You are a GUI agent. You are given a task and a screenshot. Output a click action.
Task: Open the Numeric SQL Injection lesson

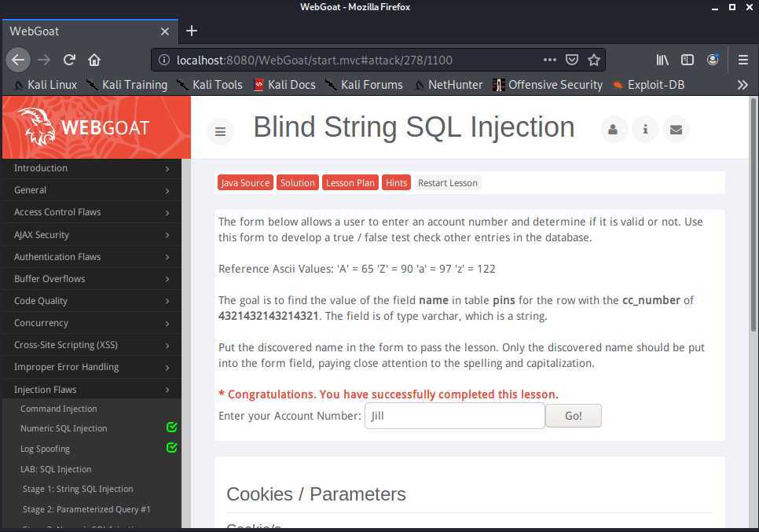tap(64, 428)
